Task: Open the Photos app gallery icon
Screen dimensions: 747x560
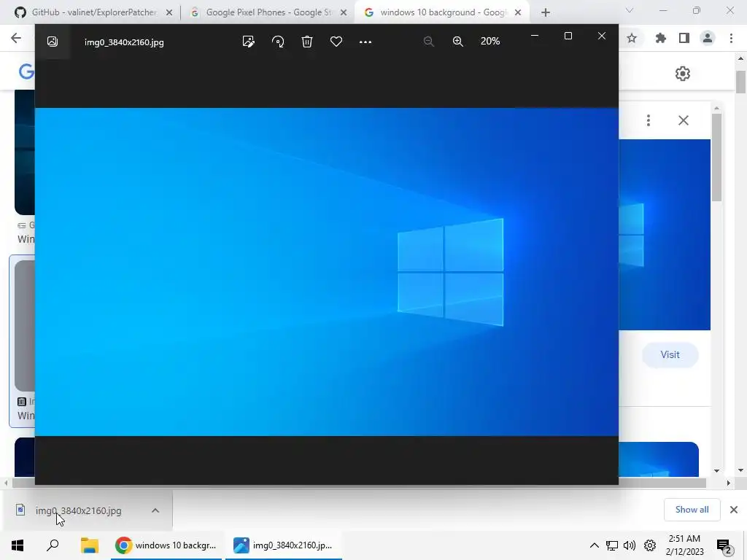Action: point(53,42)
